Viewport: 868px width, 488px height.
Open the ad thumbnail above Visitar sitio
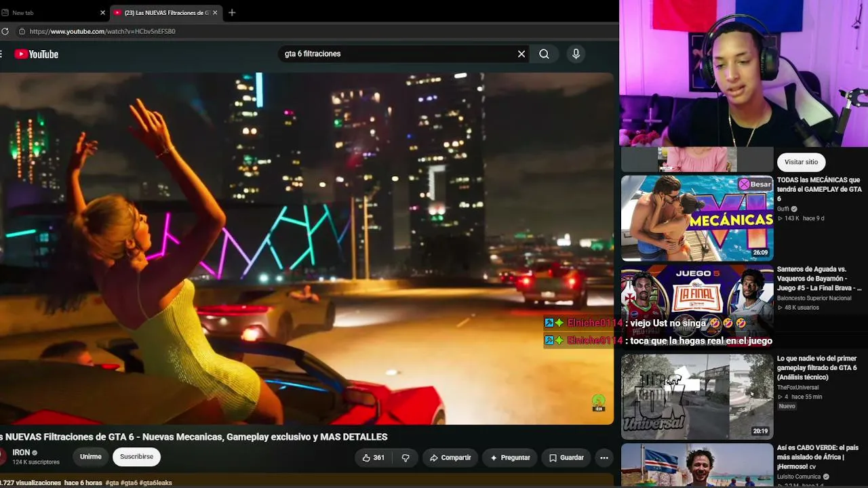pos(697,159)
